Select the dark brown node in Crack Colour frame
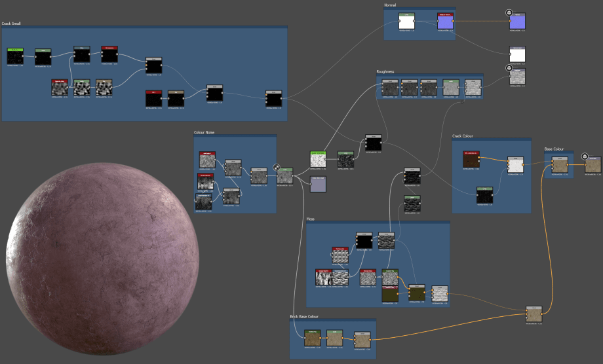Viewport: 603px width, 364px height. 471,159
